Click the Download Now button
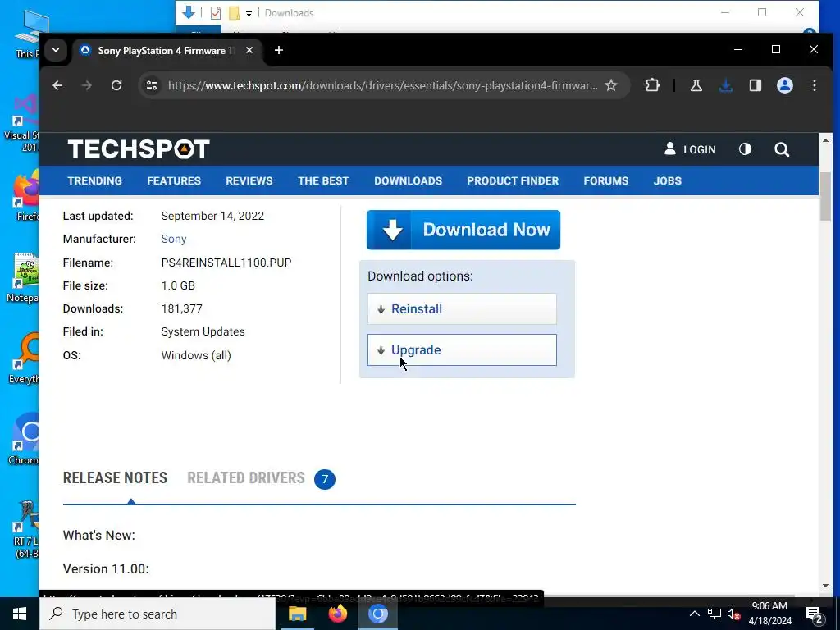 click(463, 230)
